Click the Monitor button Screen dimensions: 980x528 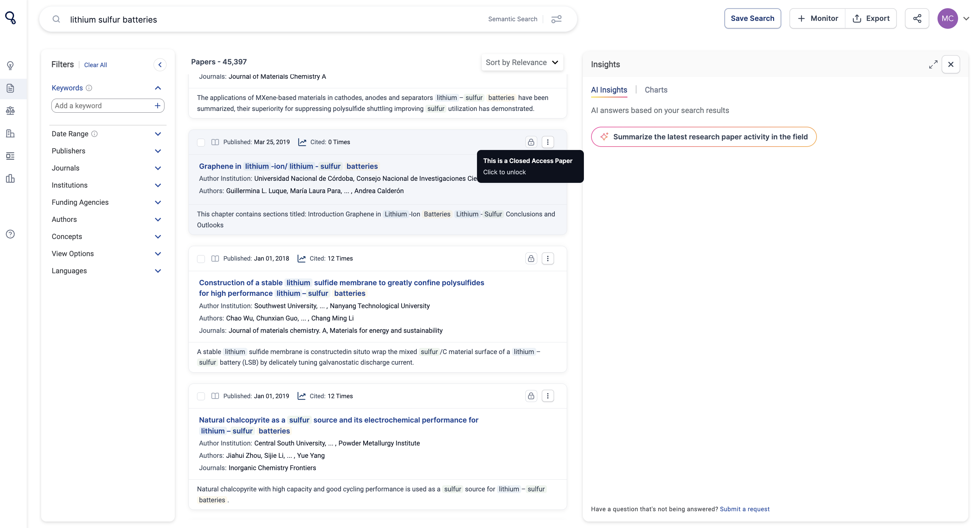(817, 18)
